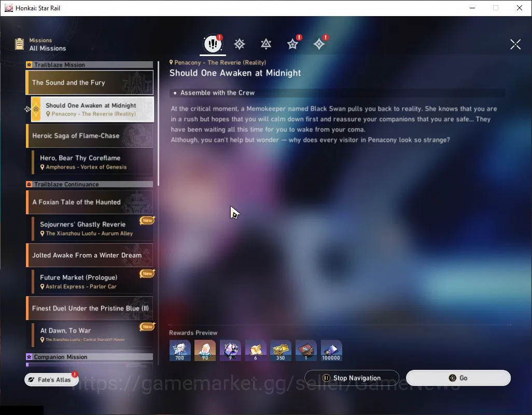The height and width of the screenshot is (415, 532).
Task: View the 100000 credits reward icon
Action: point(331,351)
